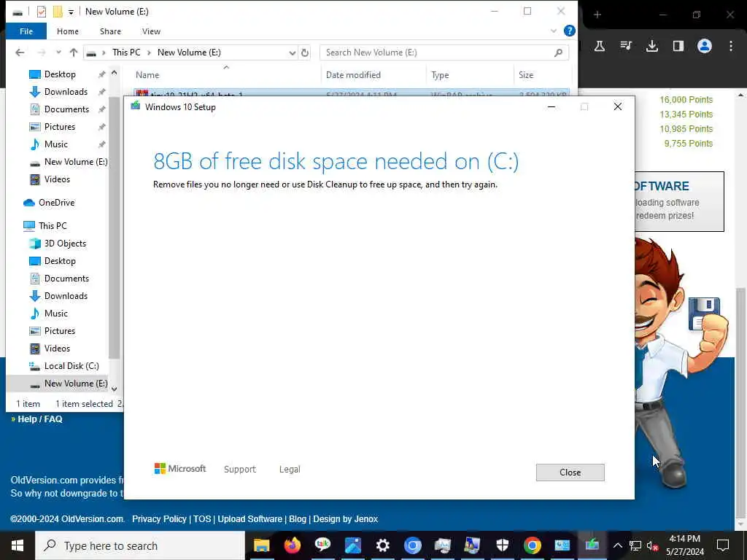Sort files by Date modified column
Viewport: 747px width, 560px height.
click(x=353, y=75)
